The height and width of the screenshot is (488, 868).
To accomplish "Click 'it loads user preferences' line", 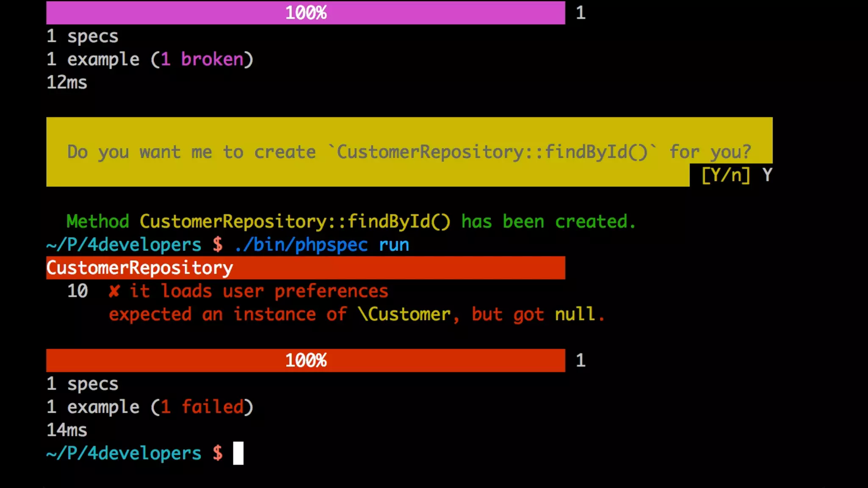I will pyautogui.click(x=259, y=291).
